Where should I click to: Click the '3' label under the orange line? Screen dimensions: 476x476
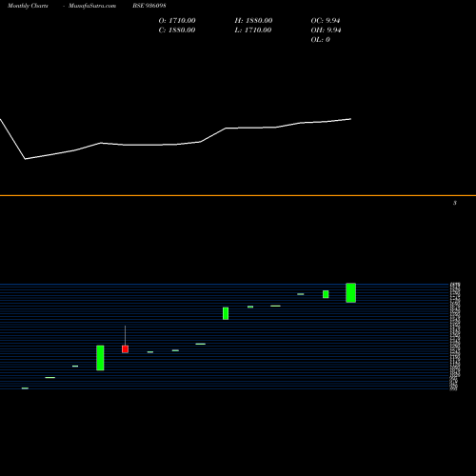[x=455, y=203]
